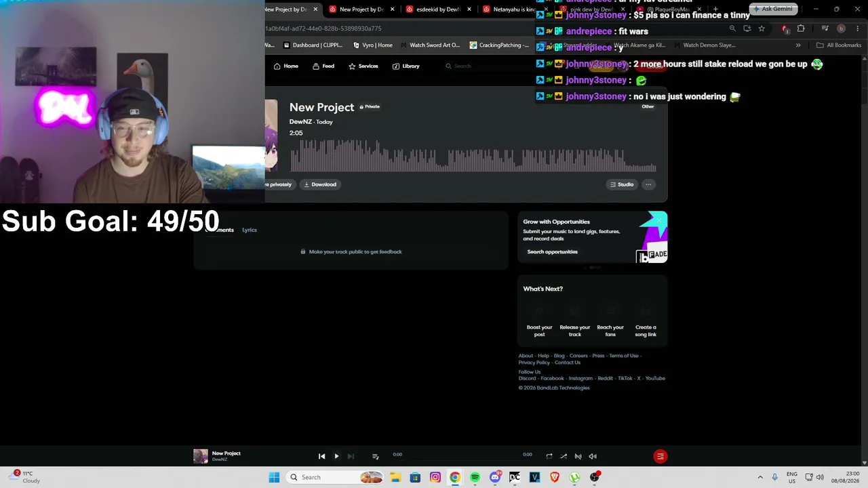
Task: Close the Grow with Opportunities banner
Action: click(x=658, y=220)
